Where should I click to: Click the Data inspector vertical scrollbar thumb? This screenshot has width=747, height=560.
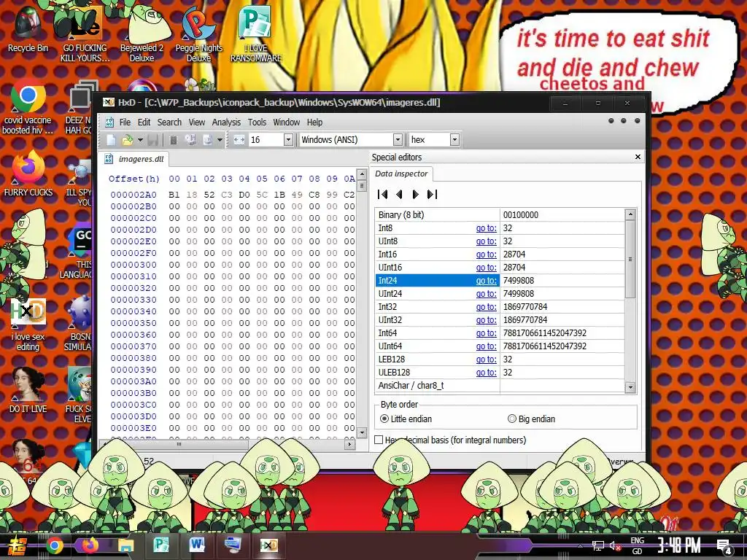click(630, 260)
